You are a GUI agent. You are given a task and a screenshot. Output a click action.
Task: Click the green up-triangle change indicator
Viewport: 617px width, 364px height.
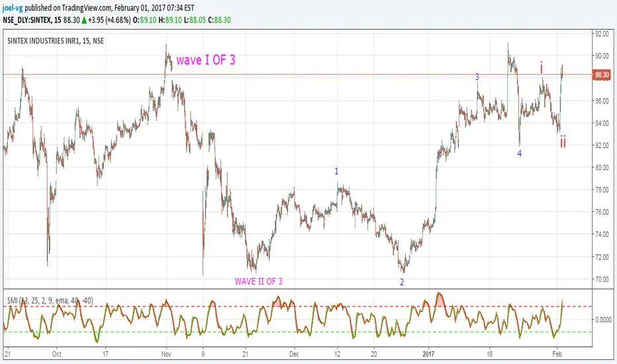click(x=84, y=20)
